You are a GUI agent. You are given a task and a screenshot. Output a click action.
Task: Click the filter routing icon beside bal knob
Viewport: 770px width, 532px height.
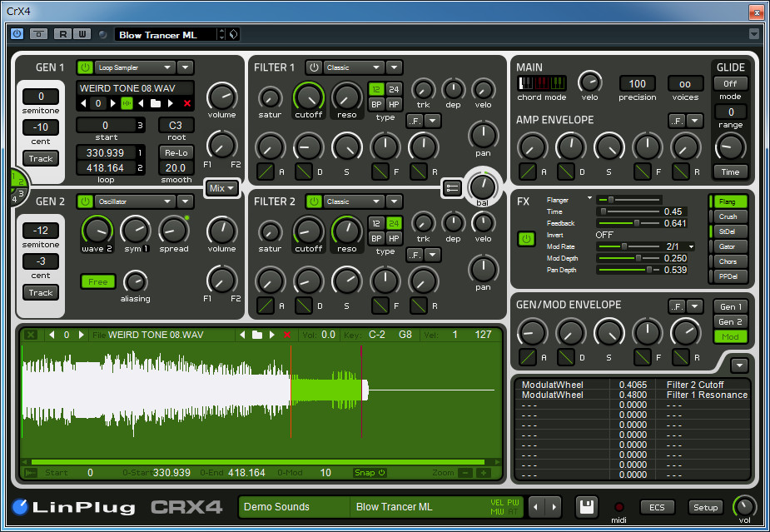tap(452, 187)
